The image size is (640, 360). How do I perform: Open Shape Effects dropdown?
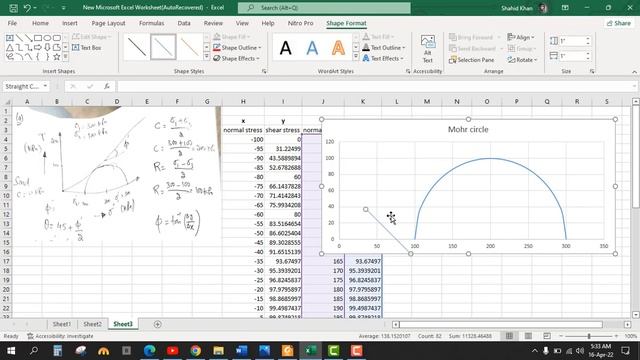(236, 58)
